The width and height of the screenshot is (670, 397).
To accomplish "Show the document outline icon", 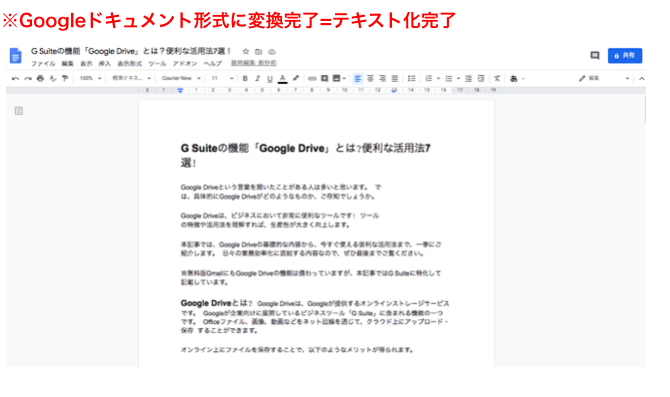I will click(x=19, y=111).
